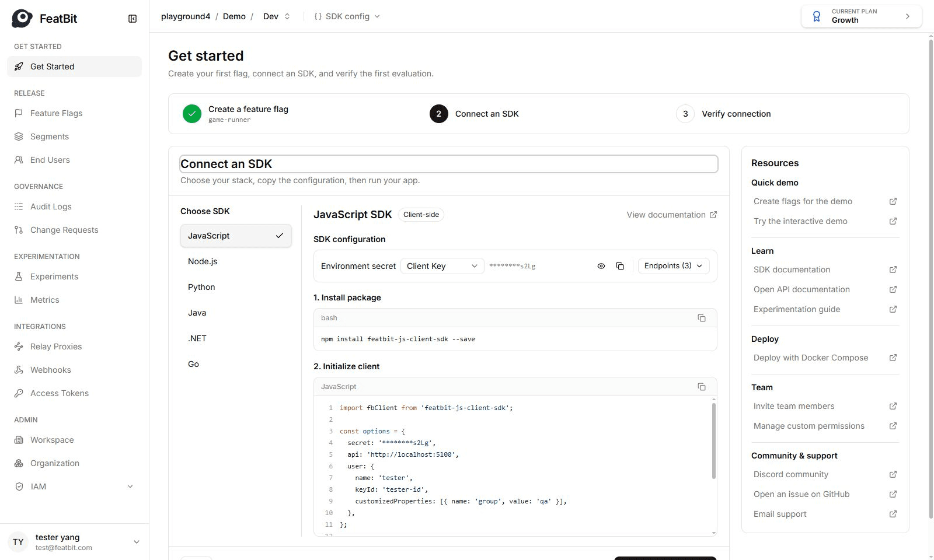This screenshot has width=934, height=560.
Task: Go to step 3 Verify connection
Action: click(x=724, y=114)
